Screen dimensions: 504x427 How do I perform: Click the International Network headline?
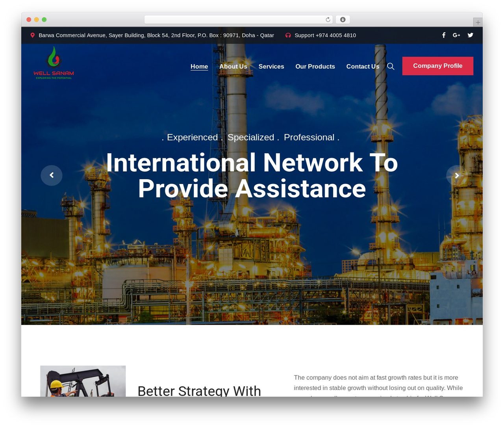(252, 175)
